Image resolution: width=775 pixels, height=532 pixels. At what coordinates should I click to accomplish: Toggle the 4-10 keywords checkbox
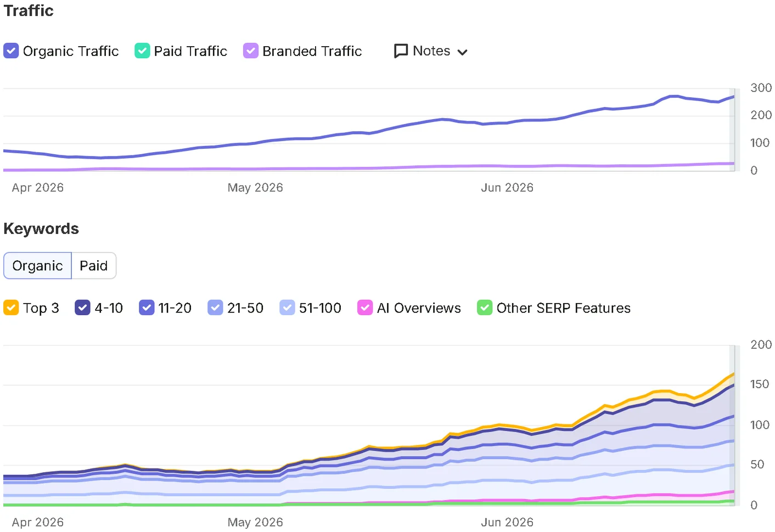(x=82, y=308)
